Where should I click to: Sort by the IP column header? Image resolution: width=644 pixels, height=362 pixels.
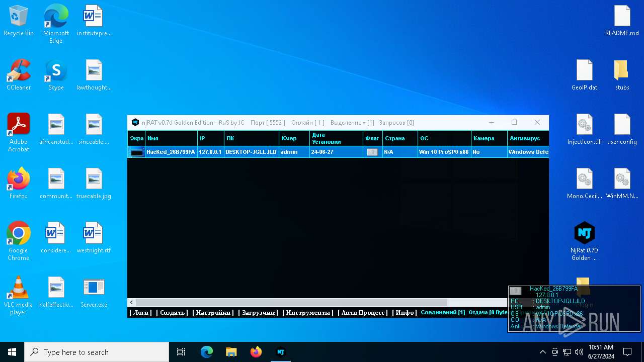[211, 138]
